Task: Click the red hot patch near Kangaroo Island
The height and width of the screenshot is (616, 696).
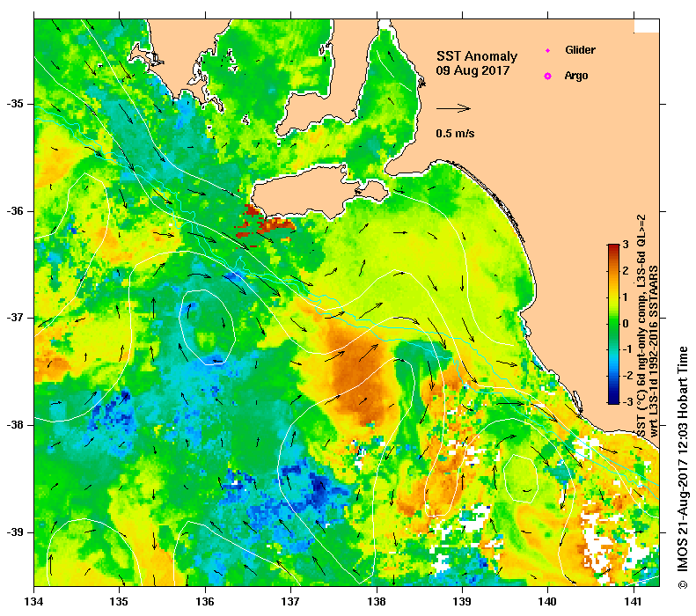Action: coord(267,224)
